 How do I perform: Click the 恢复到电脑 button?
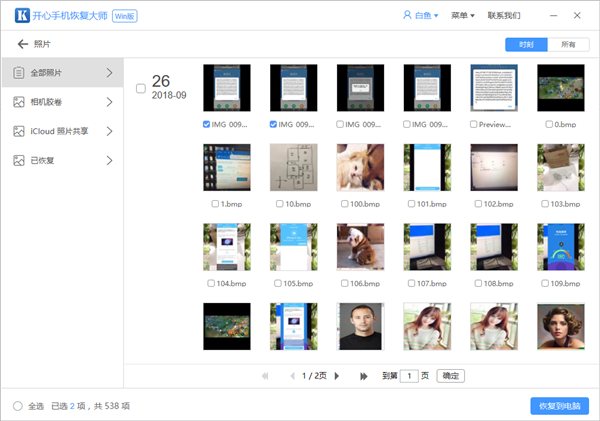(559, 406)
